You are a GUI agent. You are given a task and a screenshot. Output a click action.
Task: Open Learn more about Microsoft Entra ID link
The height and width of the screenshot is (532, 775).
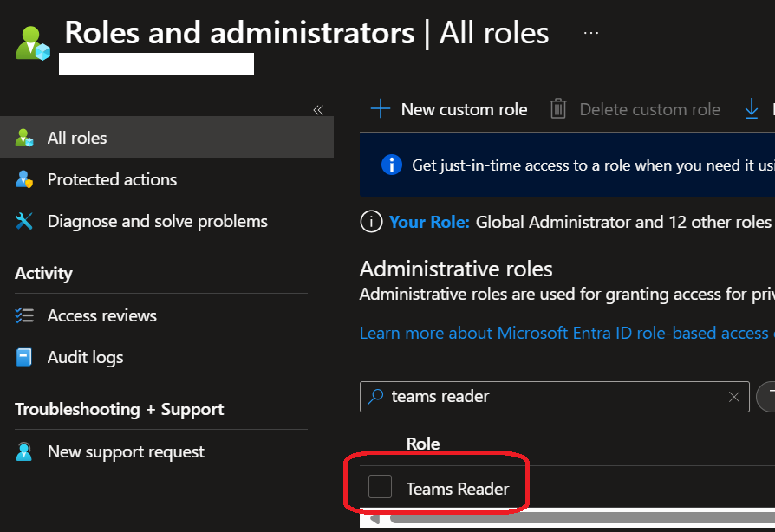tap(563, 334)
